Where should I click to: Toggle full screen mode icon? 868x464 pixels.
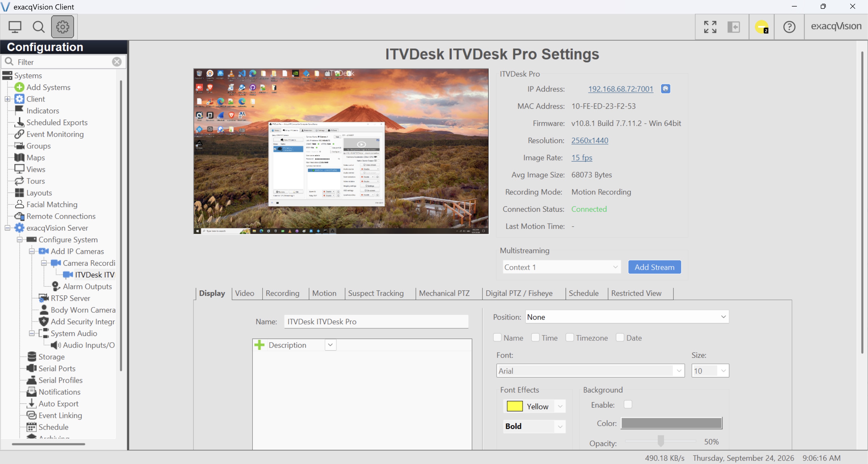pyautogui.click(x=710, y=27)
